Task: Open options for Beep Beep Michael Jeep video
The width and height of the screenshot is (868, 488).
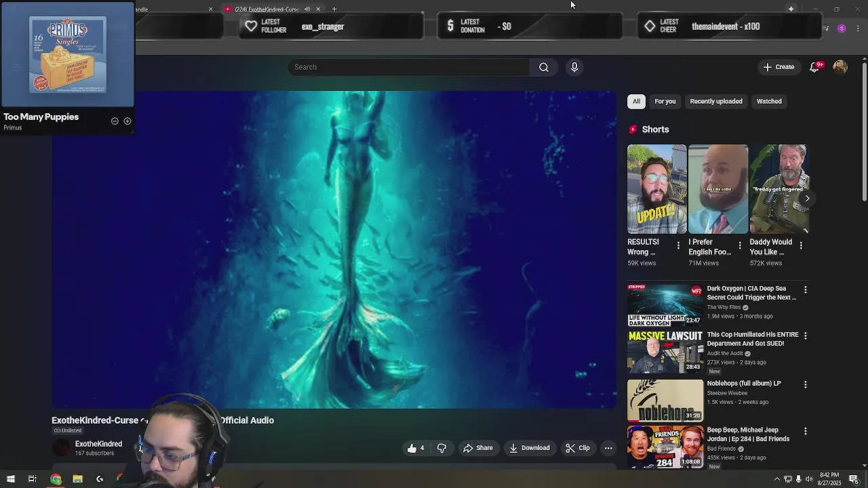Action: pyautogui.click(x=805, y=431)
